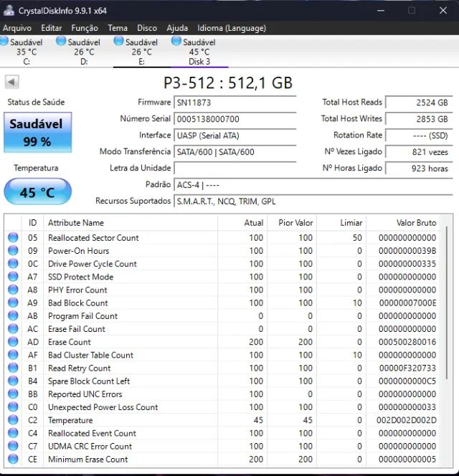The image size is (459, 476).
Task: Click the Total Host Writes value 2853 GB
Action: pos(419,119)
